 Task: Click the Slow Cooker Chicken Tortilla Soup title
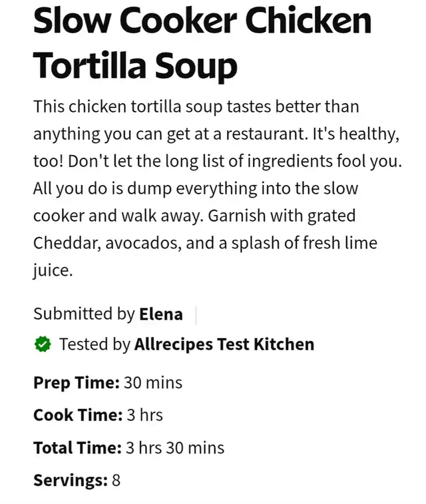tap(202, 43)
